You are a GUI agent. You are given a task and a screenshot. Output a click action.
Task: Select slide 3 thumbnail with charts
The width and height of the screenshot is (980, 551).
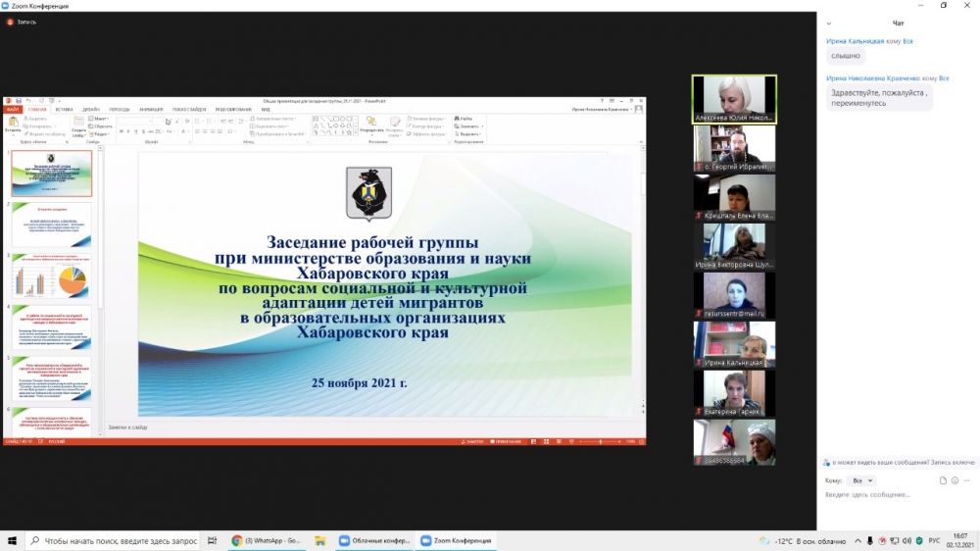[51, 275]
